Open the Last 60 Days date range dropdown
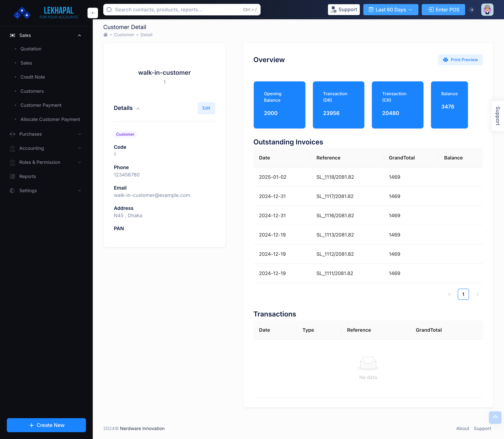This screenshot has width=504, height=439. point(390,10)
